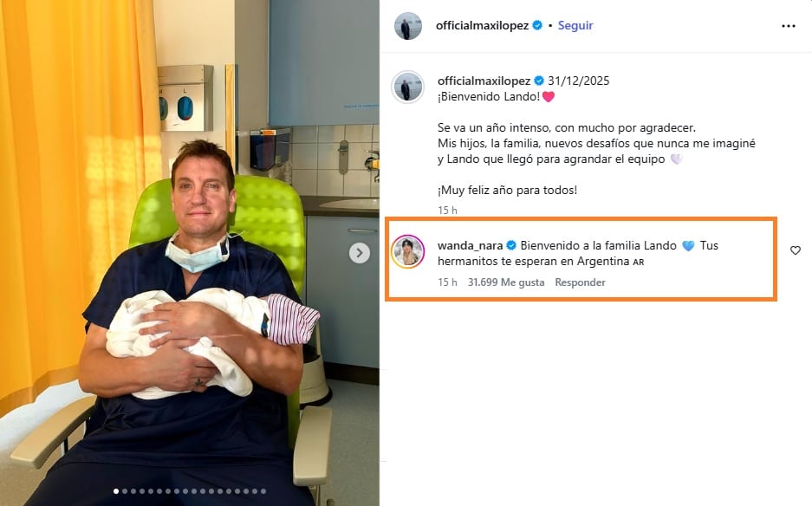Click the 15 h timestamp on comment

point(447,282)
